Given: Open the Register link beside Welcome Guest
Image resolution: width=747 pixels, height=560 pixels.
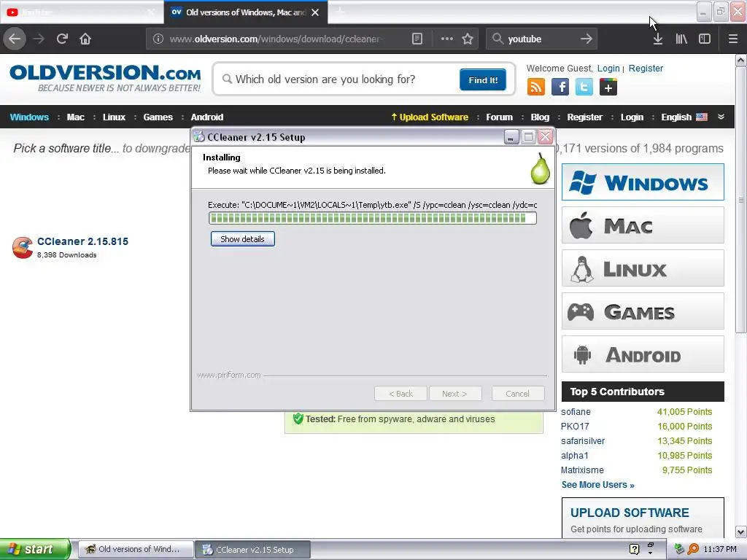Looking at the screenshot, I should [646, 68].
